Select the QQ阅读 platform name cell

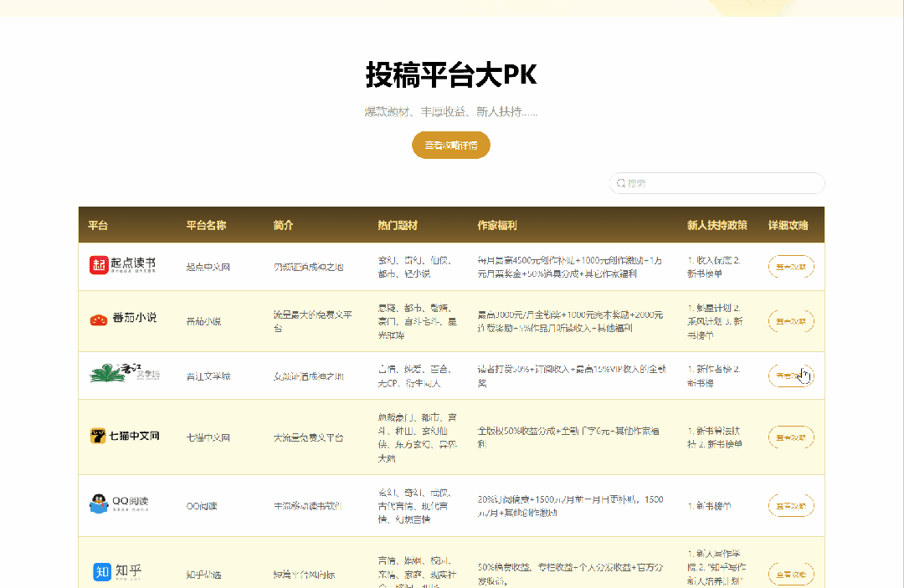202,506
